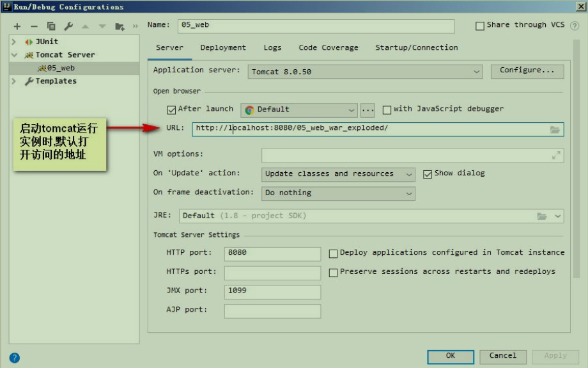
Task: Click the Cancel button
Action: 502,356
